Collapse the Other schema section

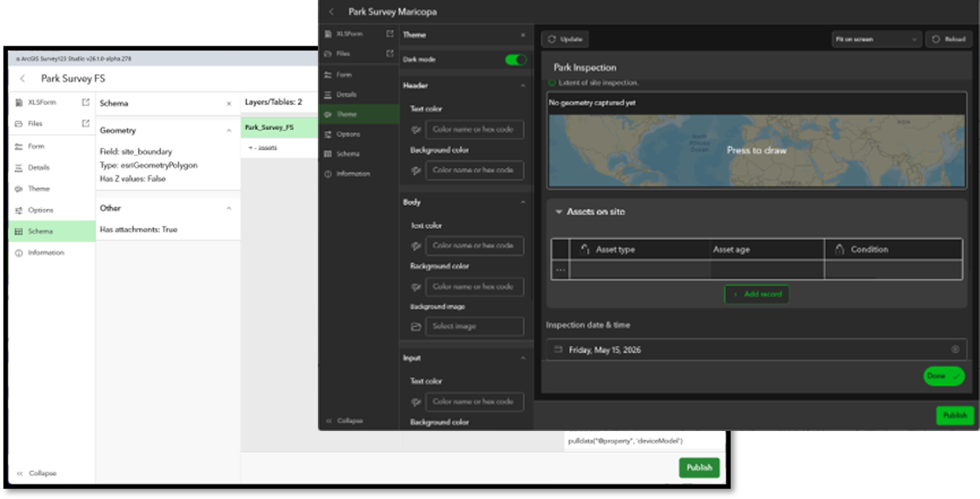229,208
